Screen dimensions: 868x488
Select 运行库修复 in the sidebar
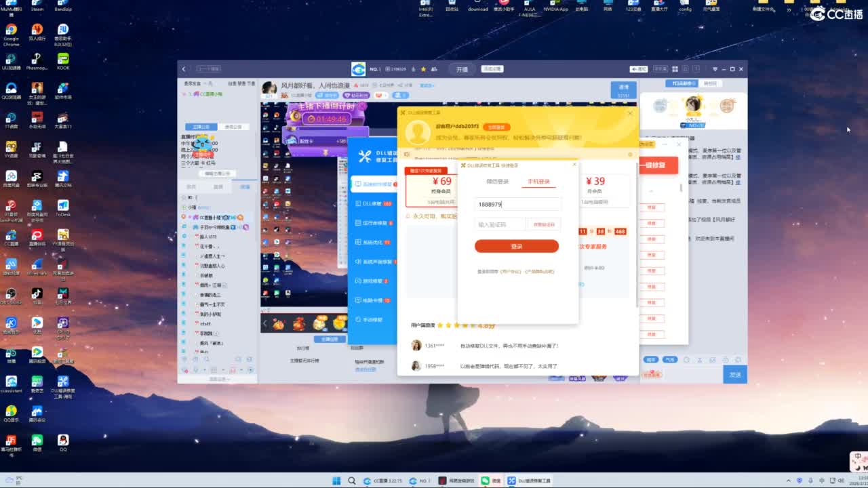[x=374, y=223]
